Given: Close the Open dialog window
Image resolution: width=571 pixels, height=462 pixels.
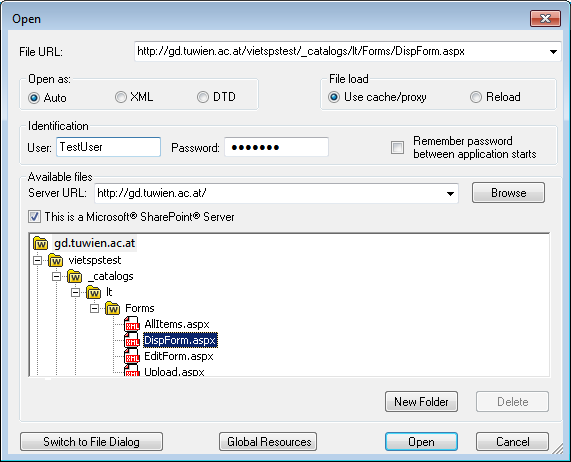Looking at the screenshot, I should [x=545, y=18].
